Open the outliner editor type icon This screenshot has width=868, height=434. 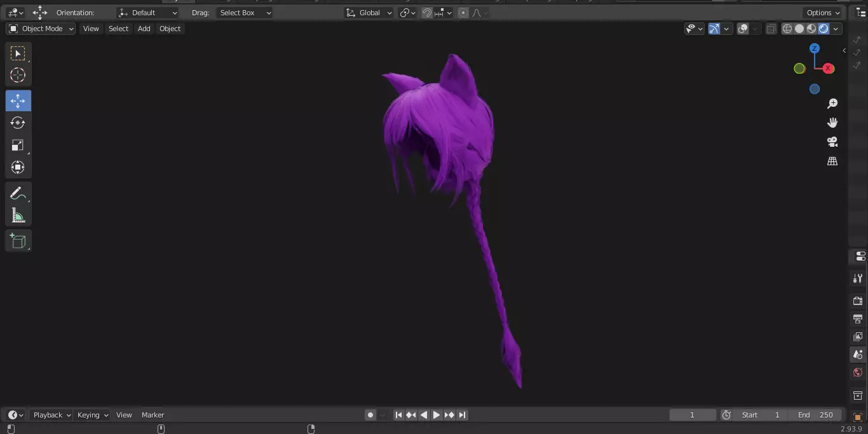861,13
